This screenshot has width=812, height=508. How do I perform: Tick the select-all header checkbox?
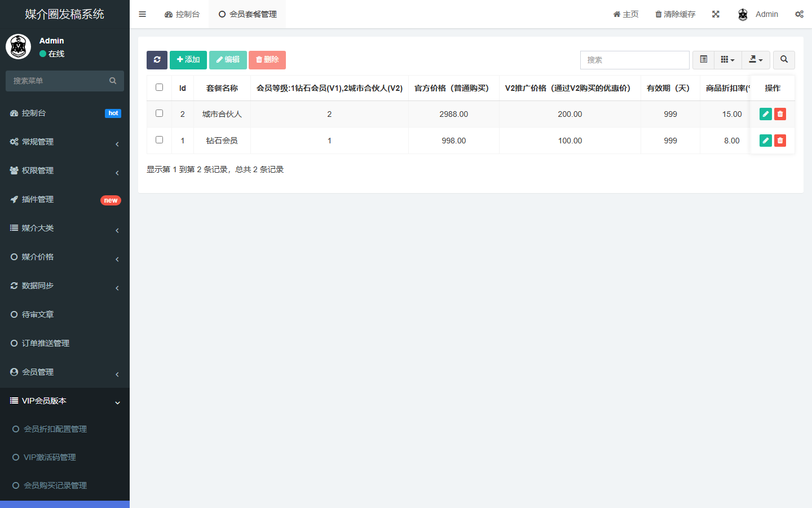click(159, 87)
